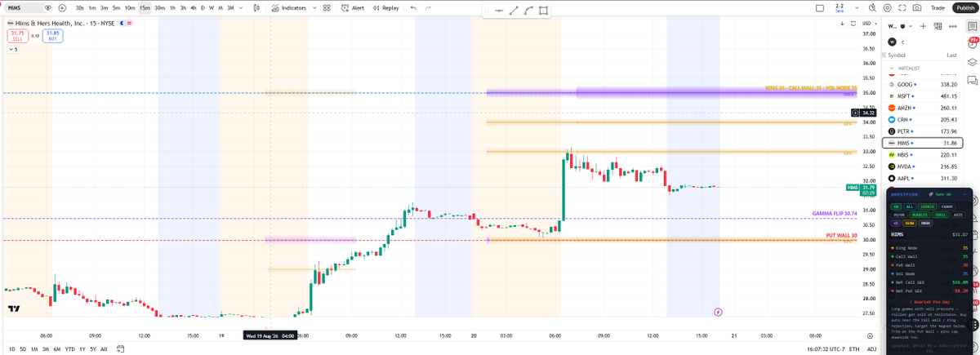980x355 pixels.
Task: Toggle LEVELS display in Ghostflow panel
Action: click(926, 206)
